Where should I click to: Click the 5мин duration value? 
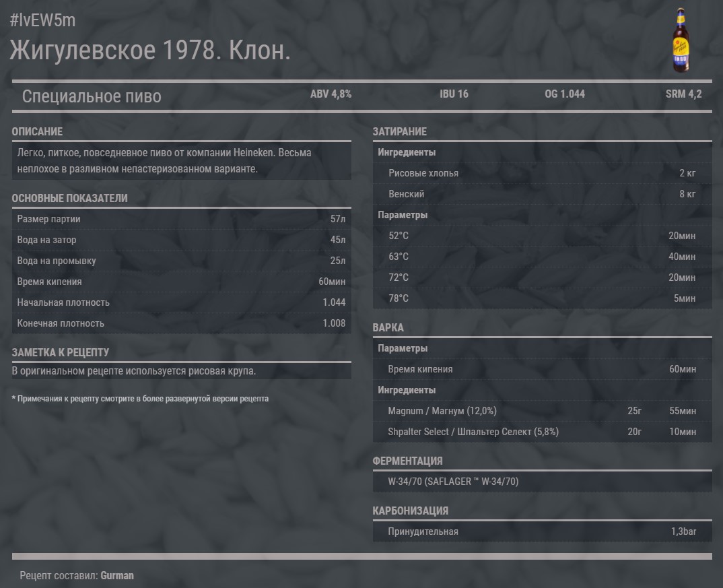pos(684,298)
